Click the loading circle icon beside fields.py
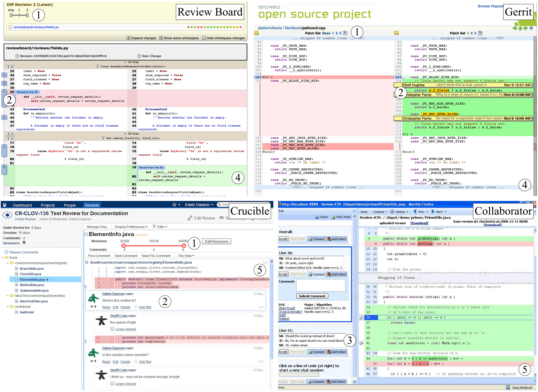This screenshot has height=392, width=538. click(x=10, y=27)
